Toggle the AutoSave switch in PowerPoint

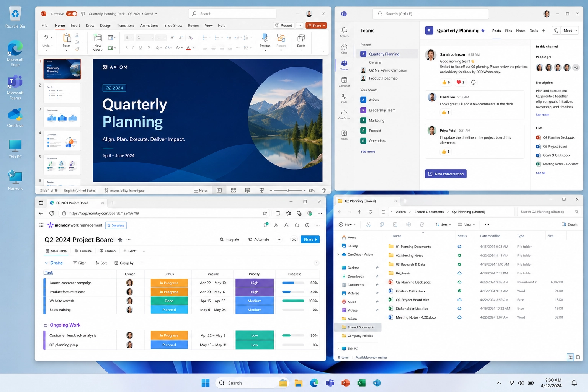tap(72, 14)
